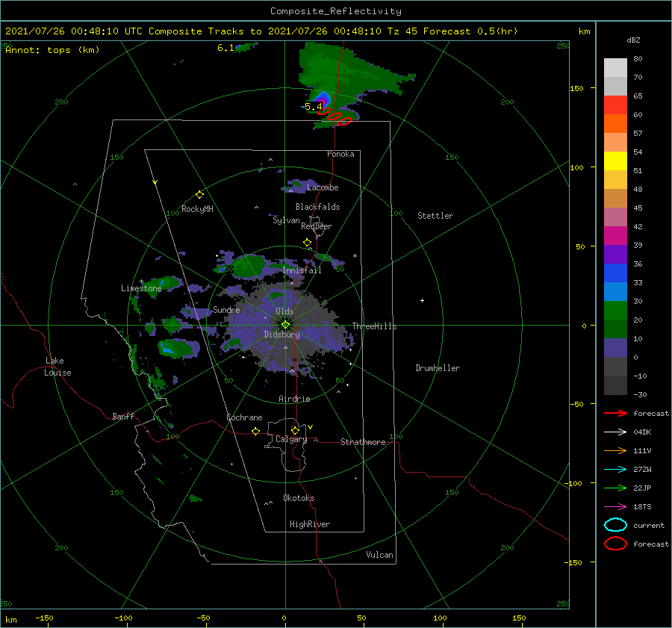Click the storm top 5.4 annotation
672x628 pixels.
[x=314, y=106]
